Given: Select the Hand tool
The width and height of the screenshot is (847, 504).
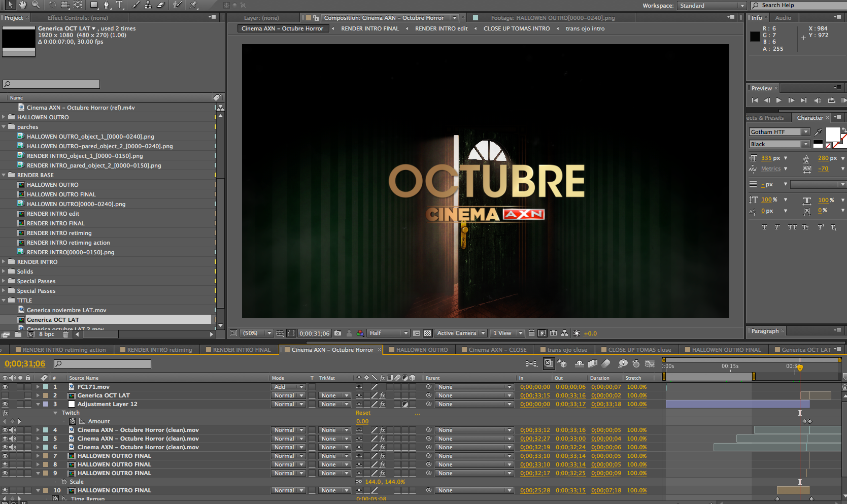Looking at the screenshot, I should click(23, 5).
